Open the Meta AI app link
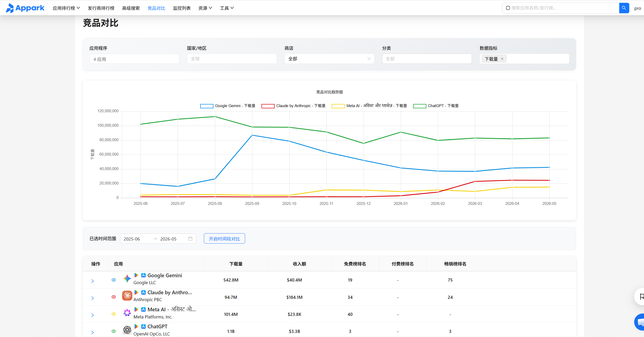The height and width of the screenshot is (337, 644). point(172,309)
